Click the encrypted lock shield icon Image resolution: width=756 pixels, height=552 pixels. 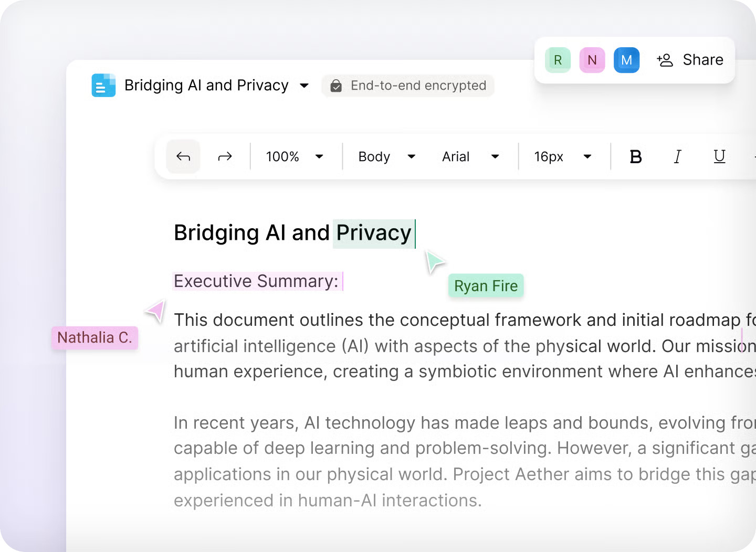tap(336, 86)
